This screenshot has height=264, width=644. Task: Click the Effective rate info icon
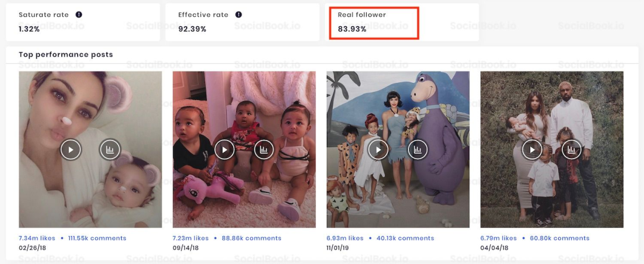239,14
